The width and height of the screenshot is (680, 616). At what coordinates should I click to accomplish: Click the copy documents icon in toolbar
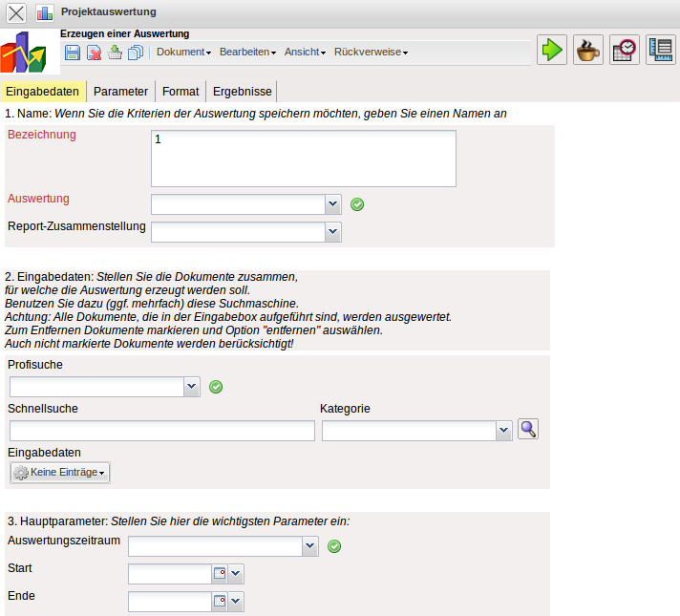[135, 53]
